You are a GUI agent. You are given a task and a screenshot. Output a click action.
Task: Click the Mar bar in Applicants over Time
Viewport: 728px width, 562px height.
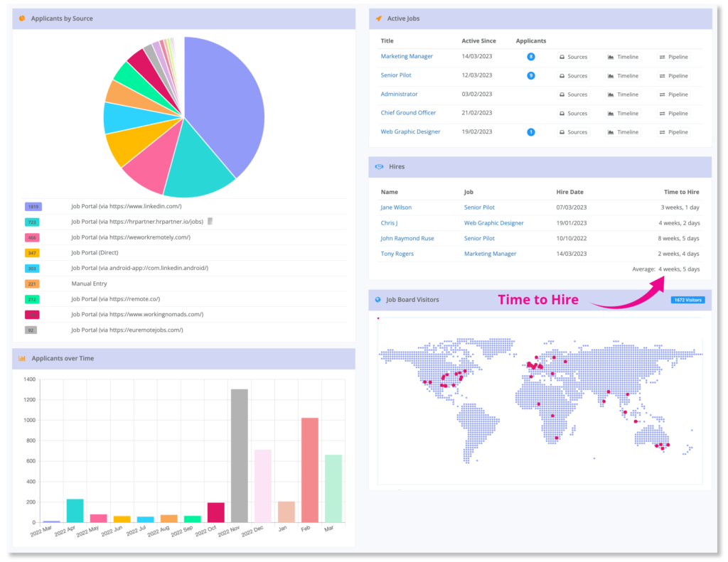pos(333,489)
